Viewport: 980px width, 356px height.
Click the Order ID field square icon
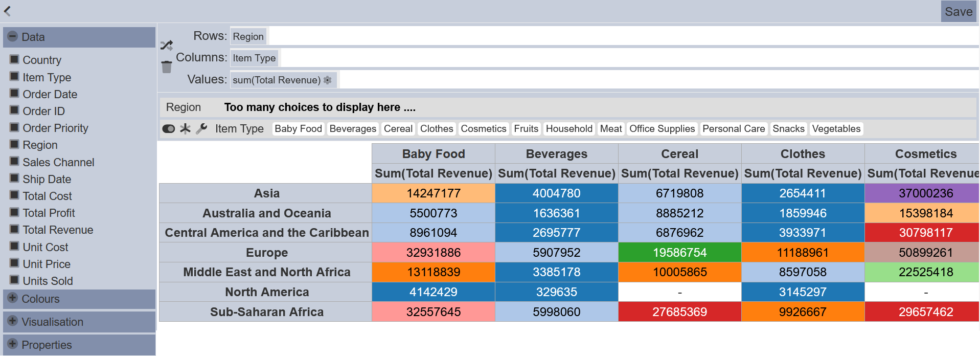[14, 110]
